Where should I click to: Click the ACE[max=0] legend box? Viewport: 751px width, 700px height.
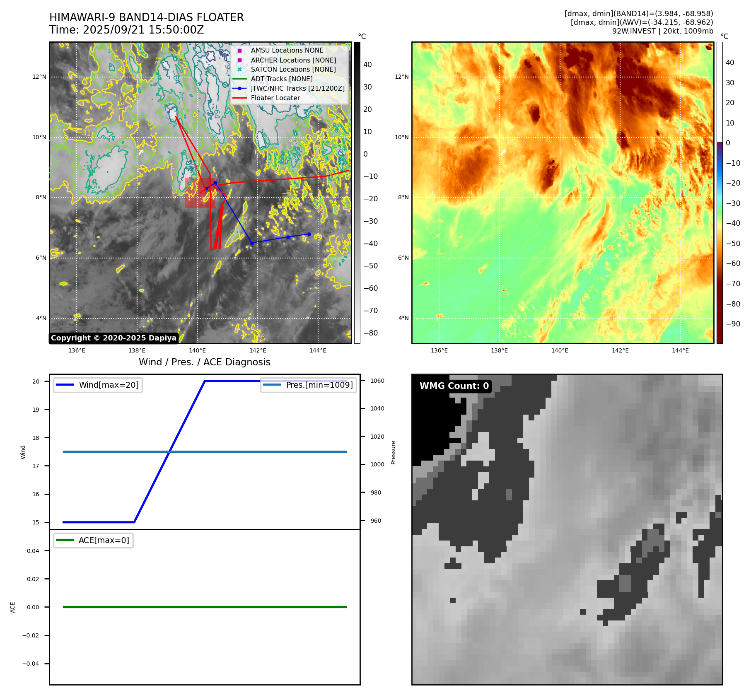(x=93, y=540)
